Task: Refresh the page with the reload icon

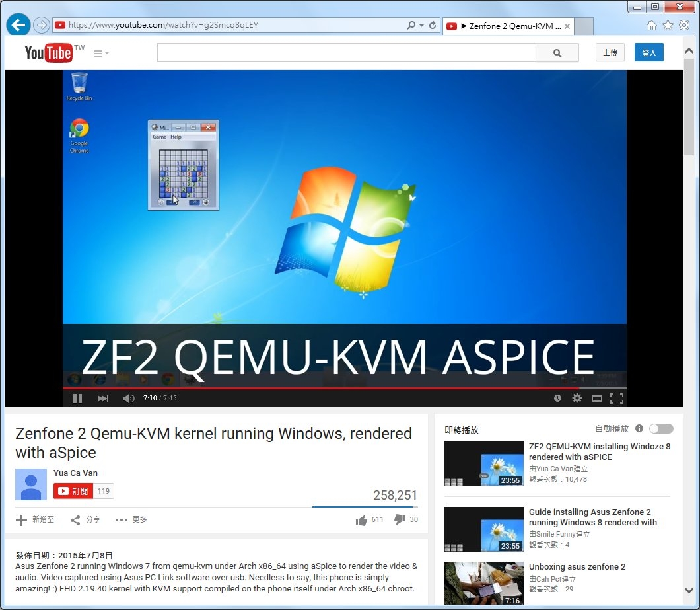Action: click(433, 26)
